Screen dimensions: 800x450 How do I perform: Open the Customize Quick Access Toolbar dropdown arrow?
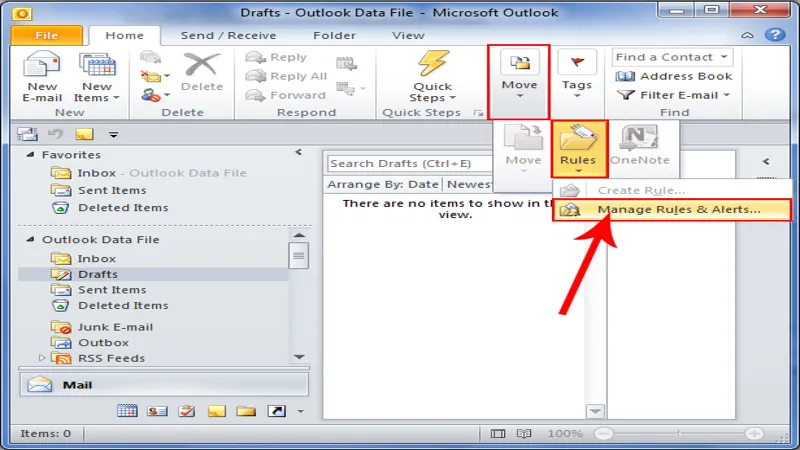113,135
